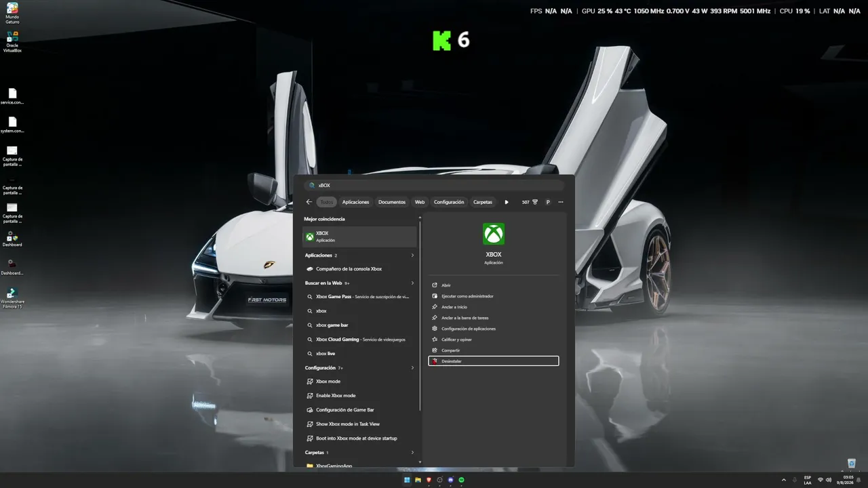Select Anclar a la barra de tareas

point(494,318)
